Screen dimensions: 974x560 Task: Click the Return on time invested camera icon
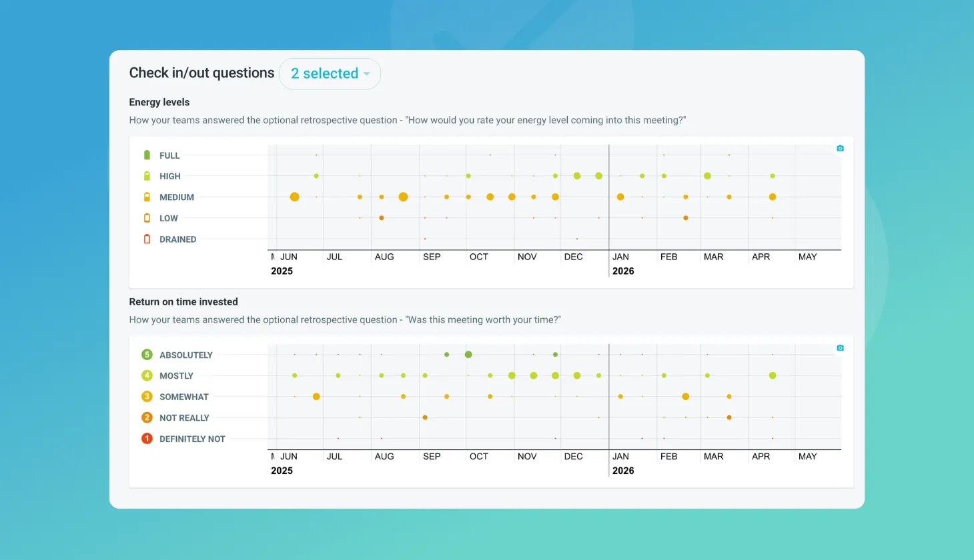click(840, 348)
